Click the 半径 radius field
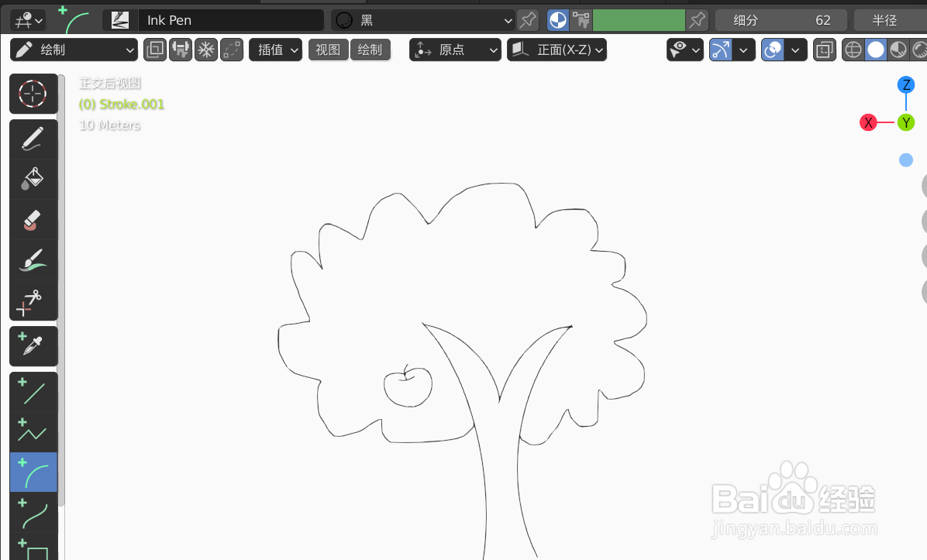The height and width of the screenshot is (560, 927). (x=891, y=20)
